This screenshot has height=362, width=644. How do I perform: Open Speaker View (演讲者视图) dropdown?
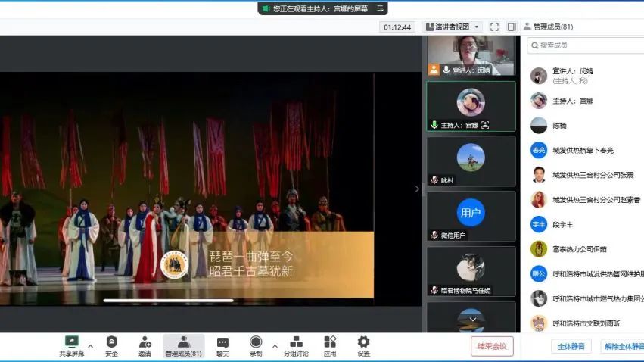[x=453, y=27]
